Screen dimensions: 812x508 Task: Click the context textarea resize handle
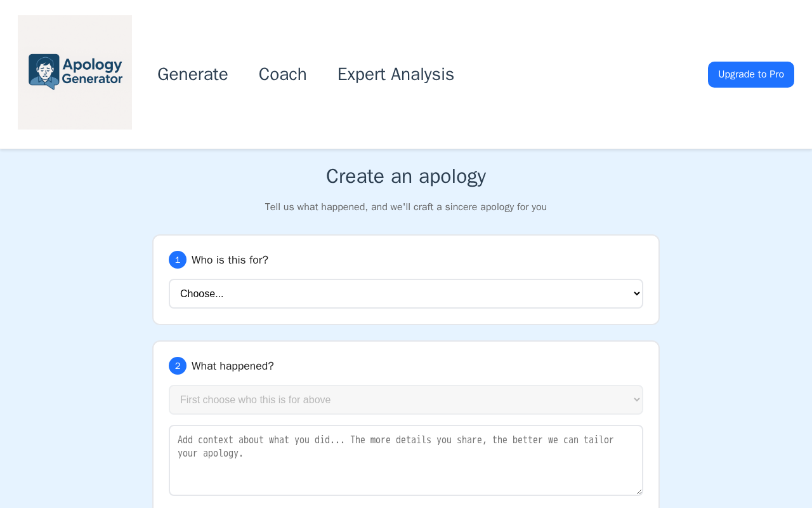[639, 491]
